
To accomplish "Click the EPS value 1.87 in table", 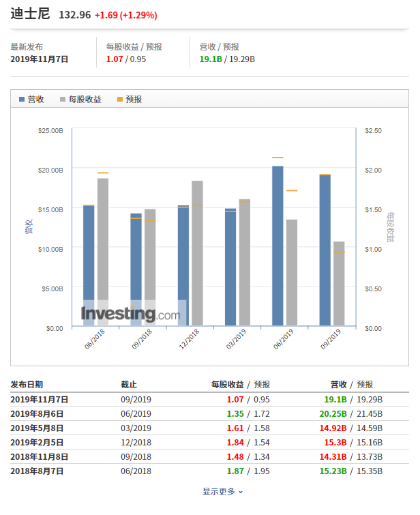I will pyautogui.click(x=235, y=471).
